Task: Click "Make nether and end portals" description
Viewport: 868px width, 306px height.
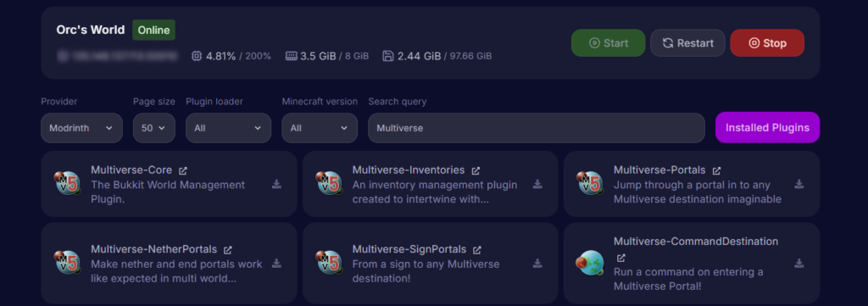Action: click(x=176, y=271)
